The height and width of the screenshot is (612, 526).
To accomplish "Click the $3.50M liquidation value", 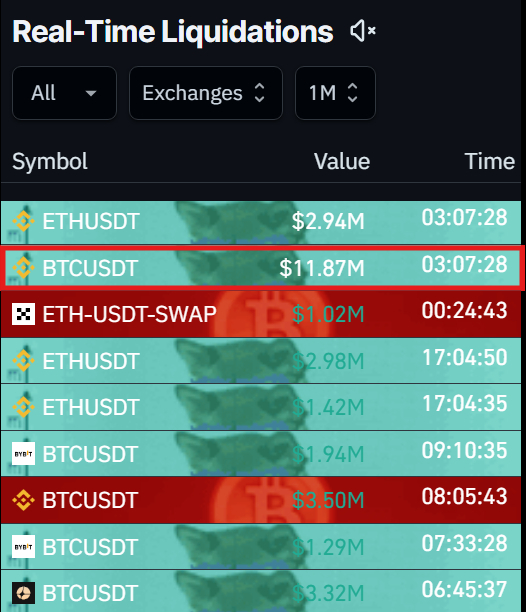I will click(x=328, y=500).
